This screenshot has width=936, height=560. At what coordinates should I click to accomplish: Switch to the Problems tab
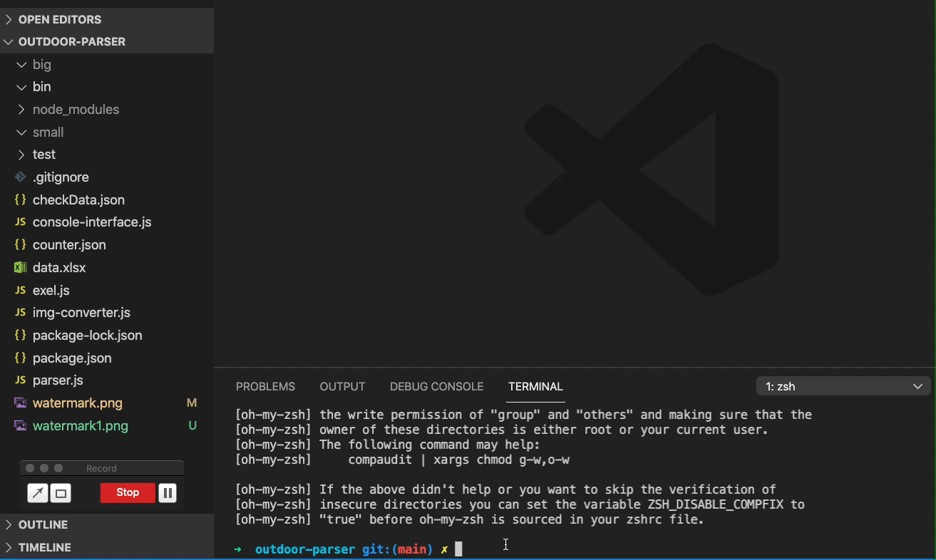point(265,386)
